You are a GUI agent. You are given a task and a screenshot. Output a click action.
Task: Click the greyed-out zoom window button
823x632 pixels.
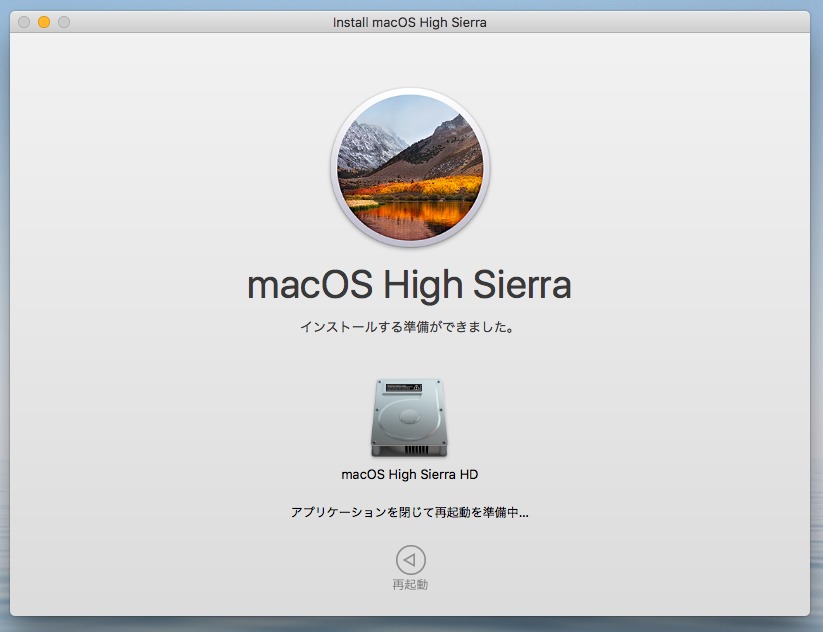[64, 22]
